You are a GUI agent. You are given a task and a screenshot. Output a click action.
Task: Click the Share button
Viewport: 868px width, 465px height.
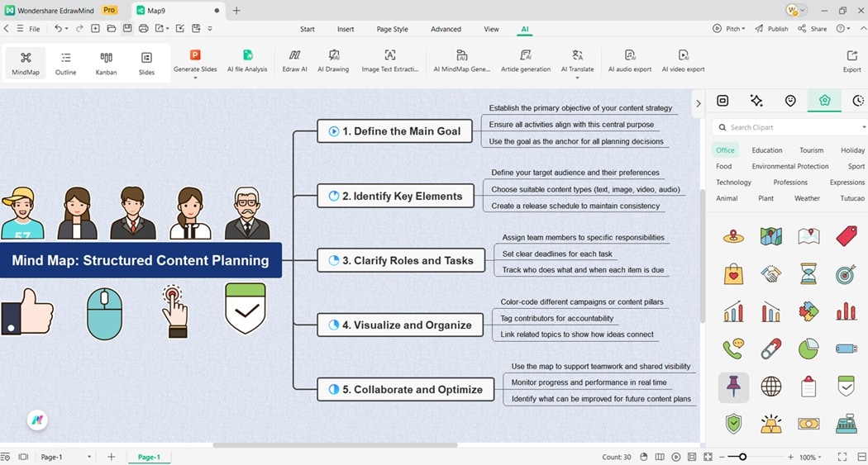click(812, 29)
